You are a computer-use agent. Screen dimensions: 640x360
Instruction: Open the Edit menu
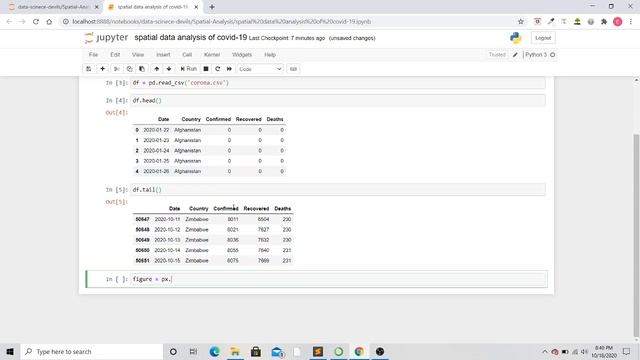coord(115,55)
